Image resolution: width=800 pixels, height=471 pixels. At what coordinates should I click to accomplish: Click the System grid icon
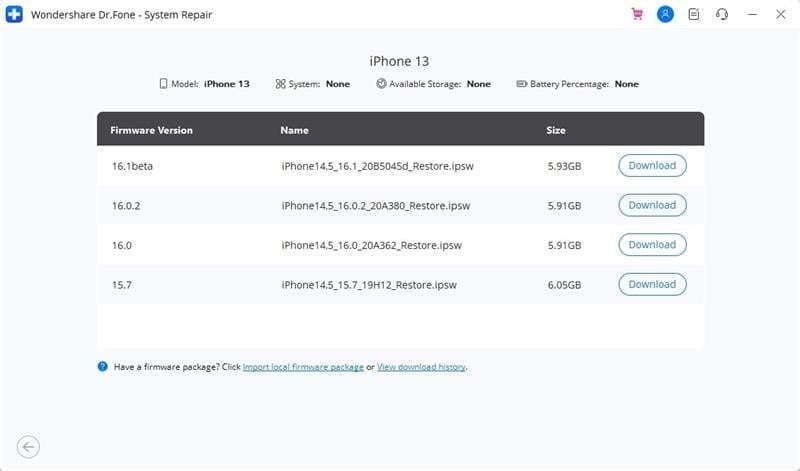click(280, 84)
